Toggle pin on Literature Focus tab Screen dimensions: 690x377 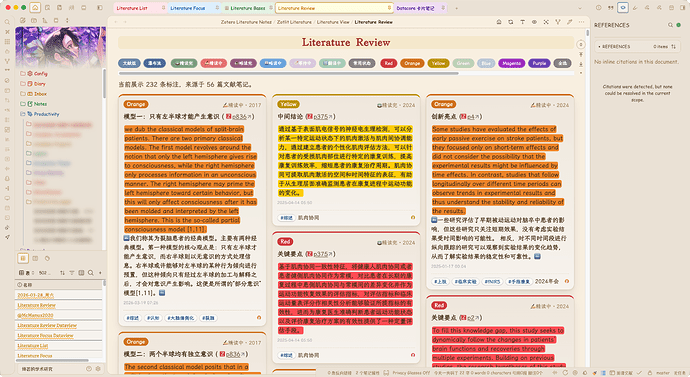point(217,8)
